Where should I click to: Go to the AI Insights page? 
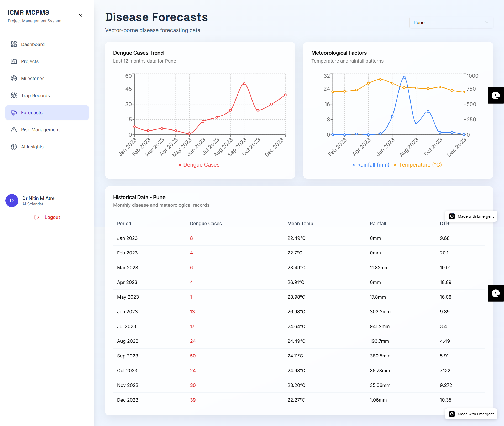[x=32, y=147]
